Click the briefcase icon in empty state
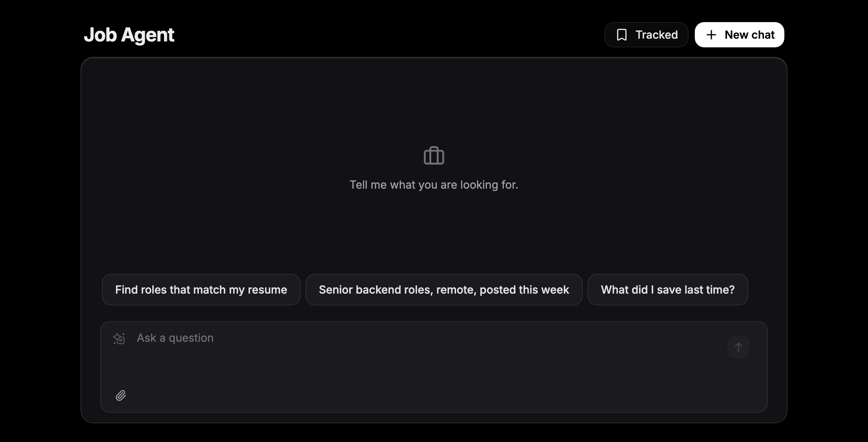868x442 pixels. tap(434, 155)
